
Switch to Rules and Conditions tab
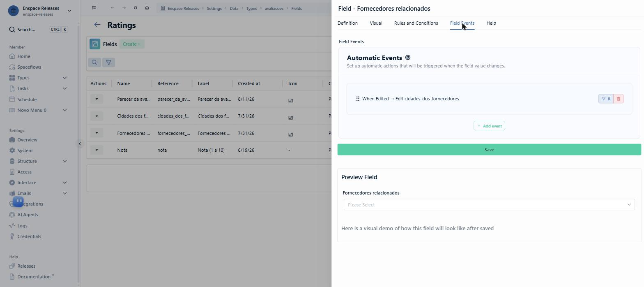[x=416, y=23]
